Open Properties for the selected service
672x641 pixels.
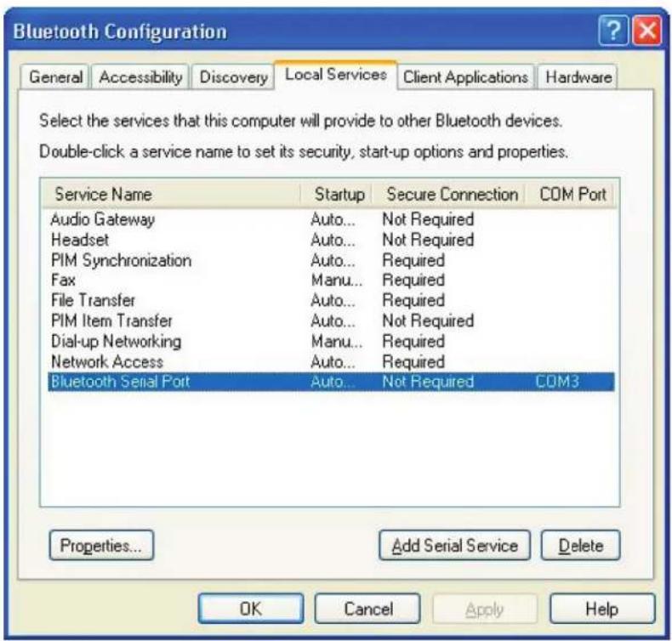101,546
